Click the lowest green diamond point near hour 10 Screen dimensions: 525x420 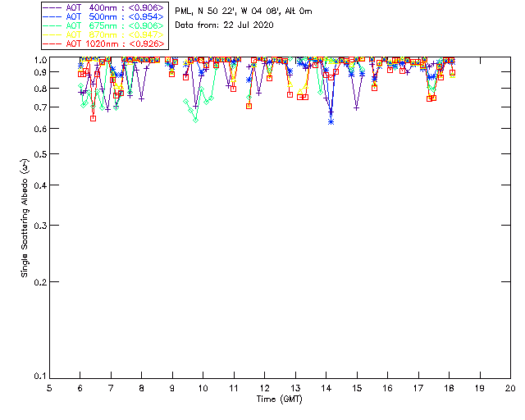(x=196, y=120)
